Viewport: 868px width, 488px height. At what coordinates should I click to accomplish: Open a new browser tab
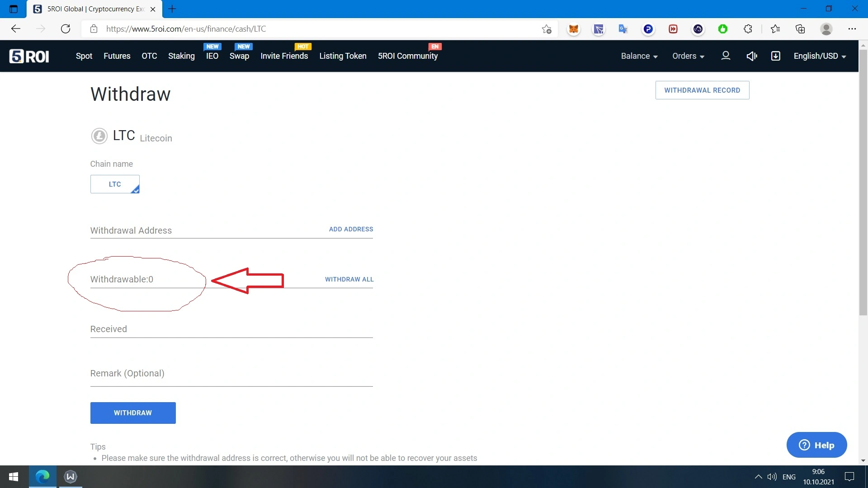pos(172,9)
